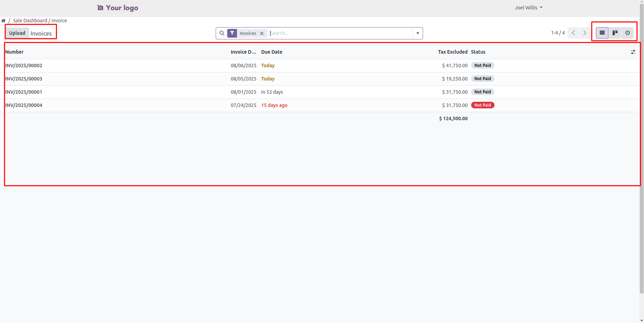Click the '15 days ago' overdue date
The height and width of the screenshot is (323, 644).
pos(274,105)
